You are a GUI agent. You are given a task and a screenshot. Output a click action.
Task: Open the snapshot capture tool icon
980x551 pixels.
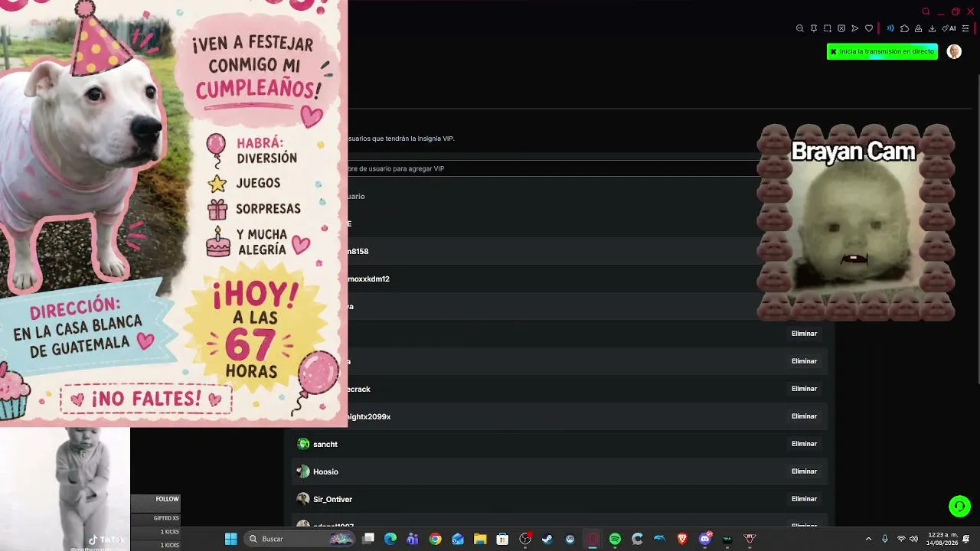(x=828, y=28)
